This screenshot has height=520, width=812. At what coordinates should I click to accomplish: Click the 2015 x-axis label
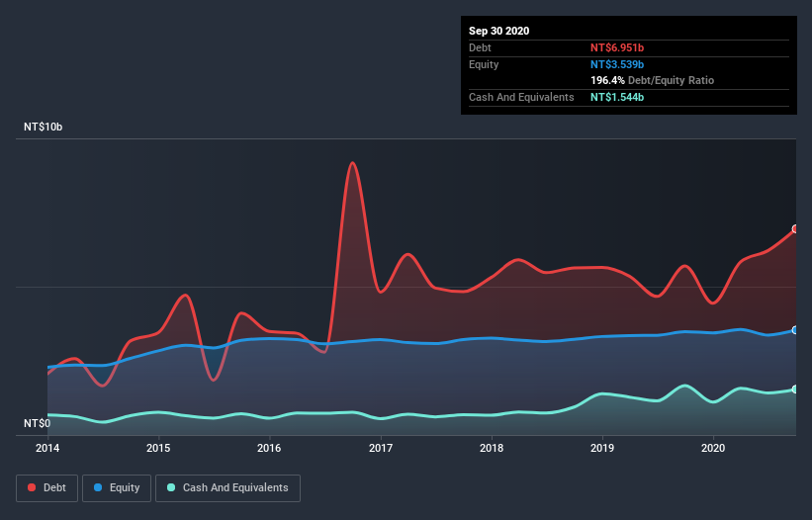click(x=158, y=448)
